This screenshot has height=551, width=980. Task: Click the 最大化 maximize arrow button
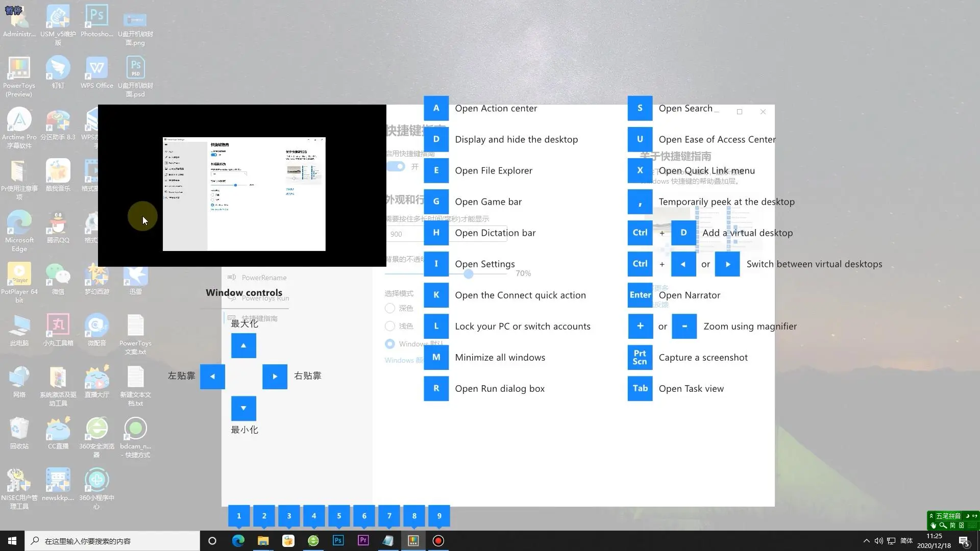click(243, 345)
